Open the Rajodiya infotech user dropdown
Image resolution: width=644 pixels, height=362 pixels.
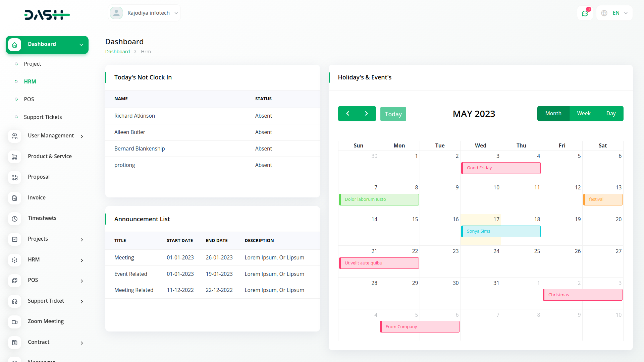pyautogui.click(x=144, y=13)
